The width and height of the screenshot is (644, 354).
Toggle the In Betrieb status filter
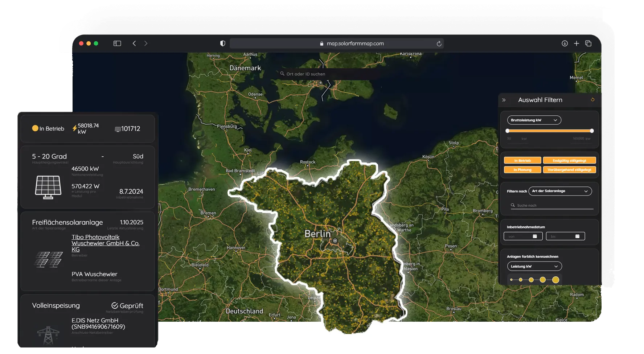(522, 160)
